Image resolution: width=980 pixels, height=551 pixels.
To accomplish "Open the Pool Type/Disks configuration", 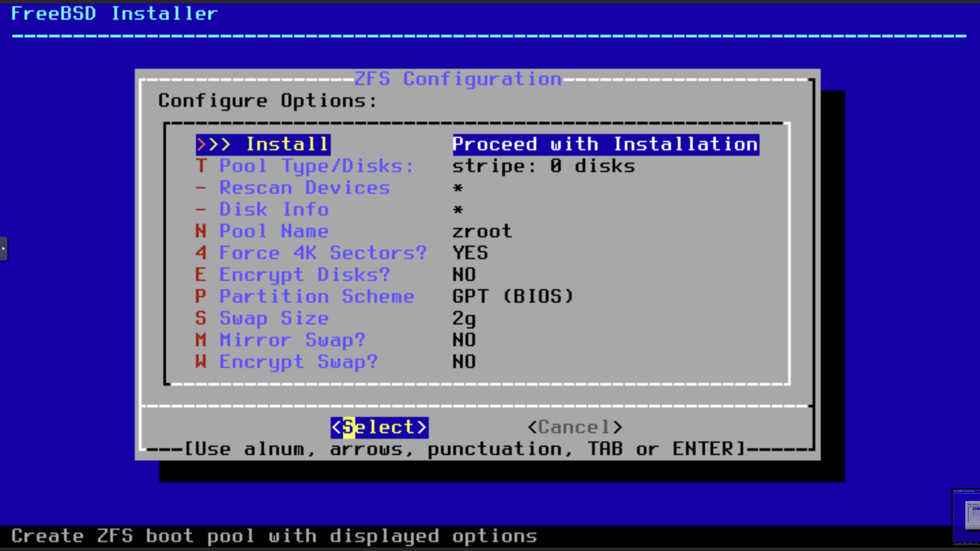I will tap(316, 166).
